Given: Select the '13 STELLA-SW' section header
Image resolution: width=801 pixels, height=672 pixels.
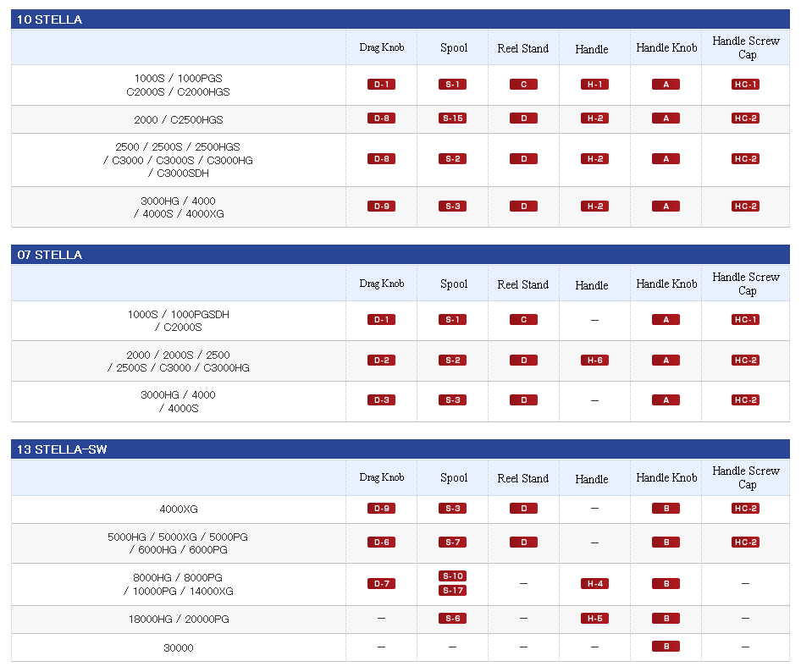Looking at the screenshot, I should tap(400, 449).
